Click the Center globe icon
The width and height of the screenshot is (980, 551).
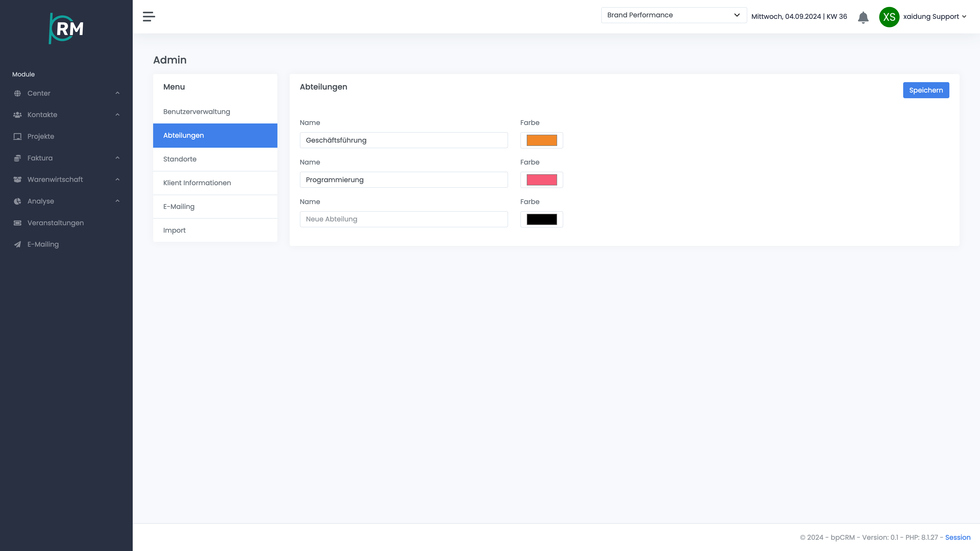(18, 93)
